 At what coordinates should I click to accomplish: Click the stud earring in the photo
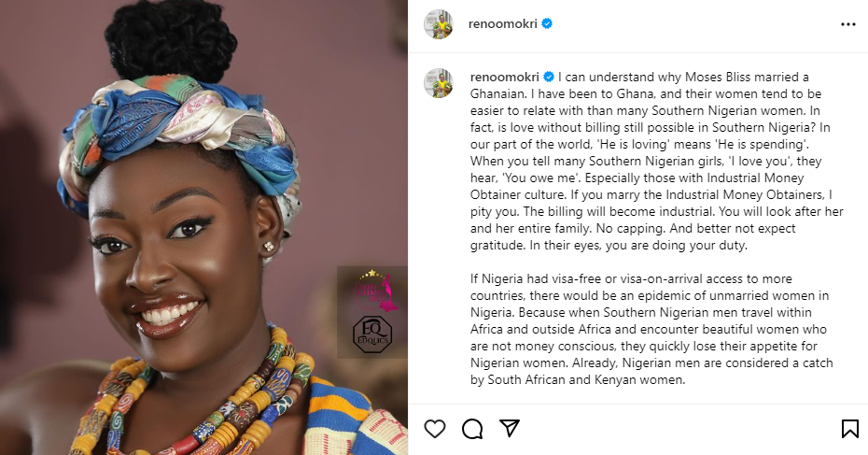(x=270, y=246)
